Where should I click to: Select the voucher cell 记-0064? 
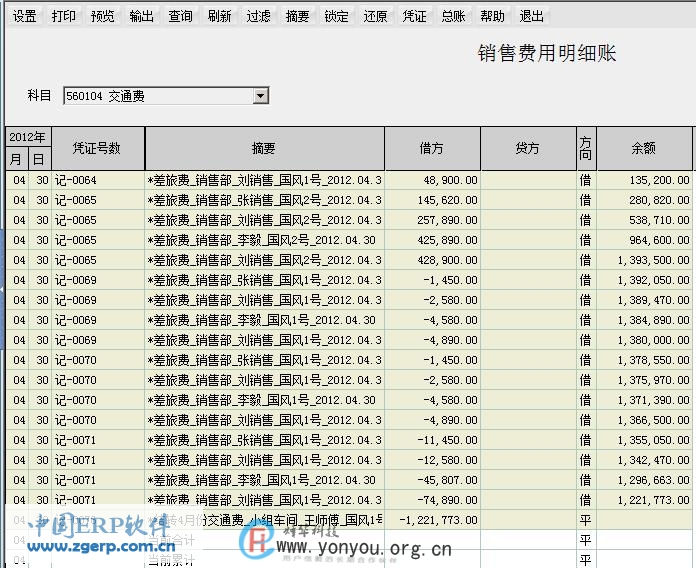click(x=98, y=180)
